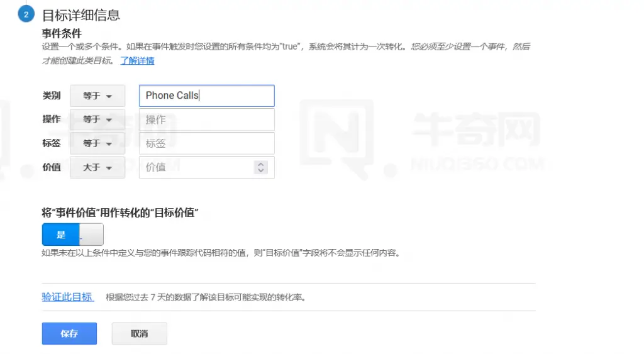Click the 类别 row label
The image size is (644, 354).
[x=52, y=96]
